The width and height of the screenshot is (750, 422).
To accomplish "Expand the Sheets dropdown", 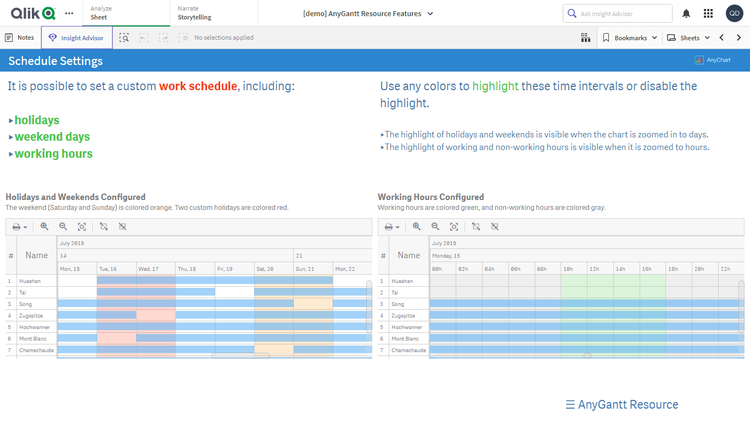I will click(x=689, y=37).
